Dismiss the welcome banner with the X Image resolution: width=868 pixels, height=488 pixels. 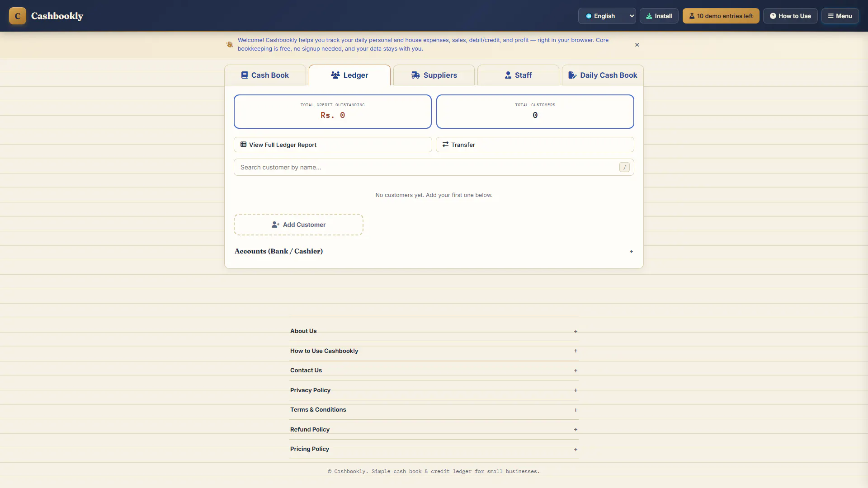(x=637, y=45)
